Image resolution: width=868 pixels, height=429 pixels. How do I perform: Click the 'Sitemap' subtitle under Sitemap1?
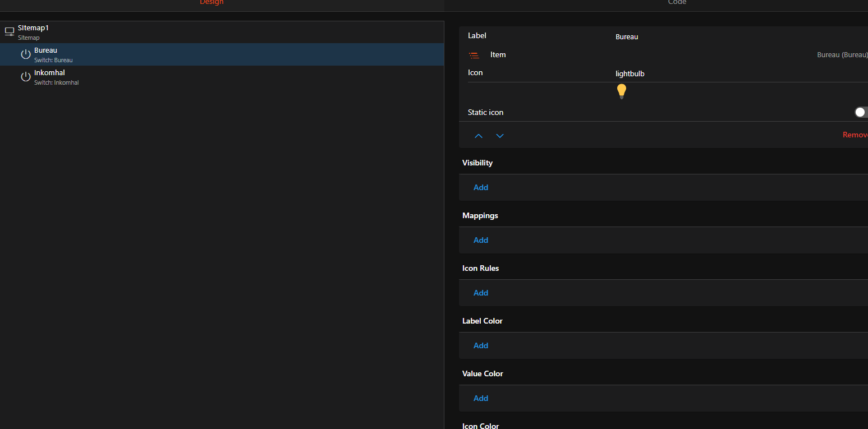29,38
